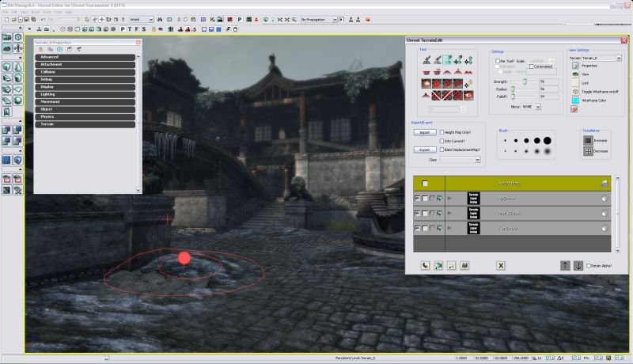The width and height of the screenshot is (633, 364).
Task: Click the Toggle Wireframe on/off icon
Action: (575, 92)
